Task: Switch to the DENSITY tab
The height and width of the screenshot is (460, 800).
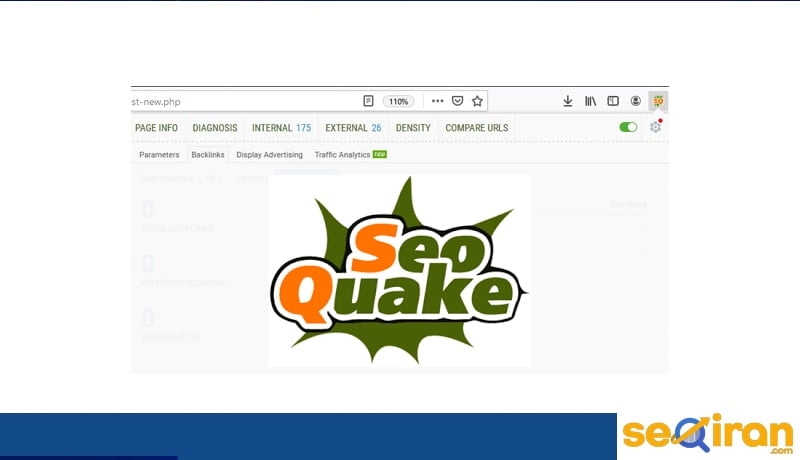Action: (x=413, y=128)
